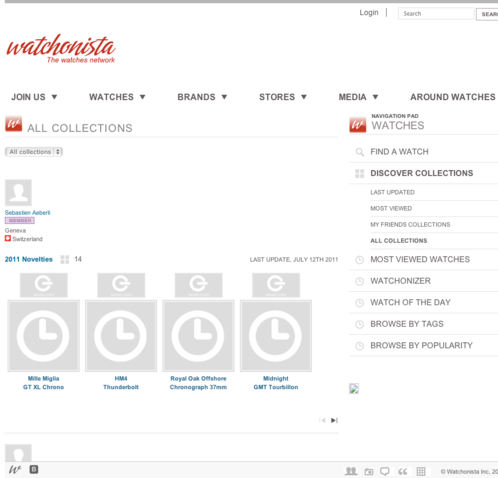Click the Watchonista logo

(61, 49)
